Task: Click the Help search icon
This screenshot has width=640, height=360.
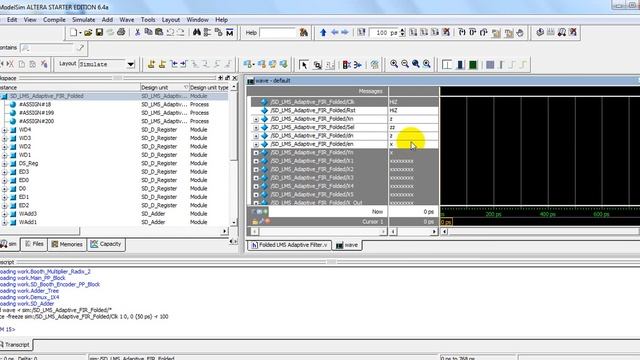Action: point(304,32)
